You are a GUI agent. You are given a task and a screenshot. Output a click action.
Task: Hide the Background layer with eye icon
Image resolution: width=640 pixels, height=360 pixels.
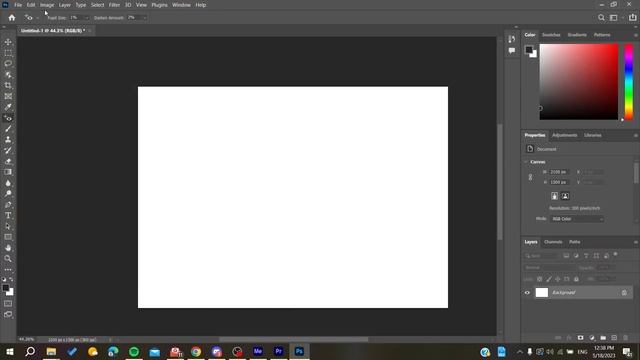527,293
